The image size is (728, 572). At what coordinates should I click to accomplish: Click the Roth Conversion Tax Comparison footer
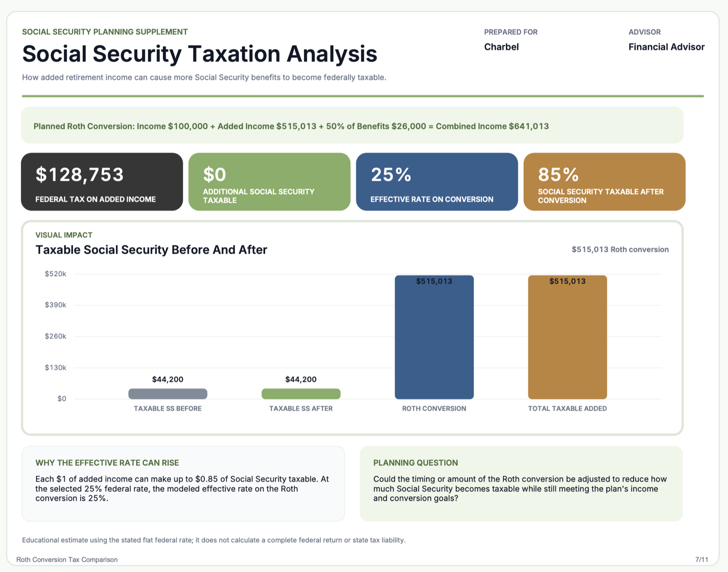coord(67,560)
